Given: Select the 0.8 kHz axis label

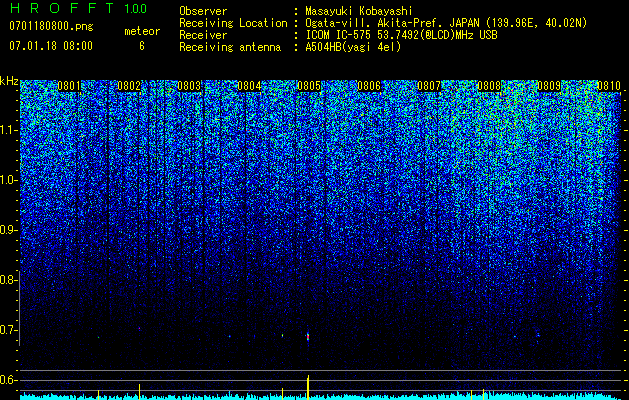Looking at the screenshot, I should pyautogui.click(x=8, y=280).
